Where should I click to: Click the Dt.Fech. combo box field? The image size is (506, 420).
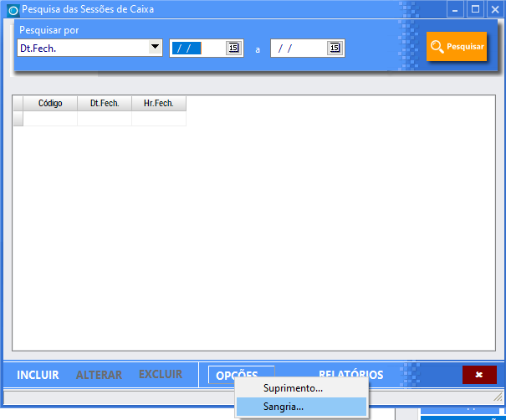click(x=82, y=48)
